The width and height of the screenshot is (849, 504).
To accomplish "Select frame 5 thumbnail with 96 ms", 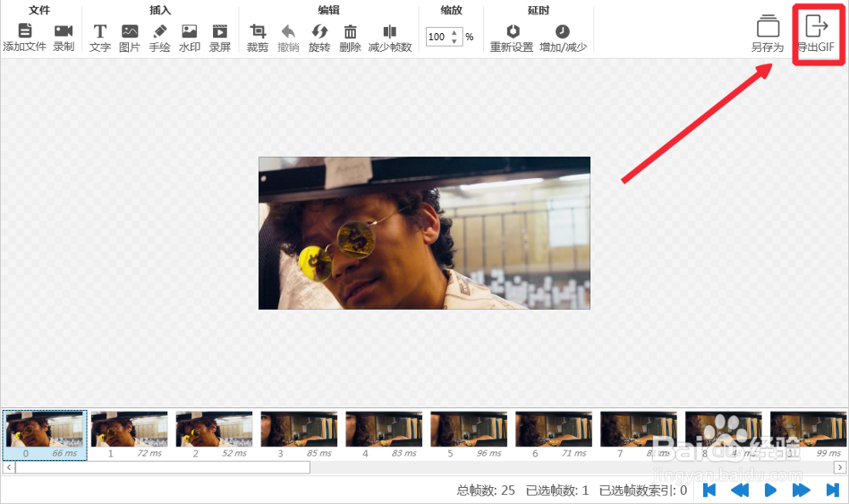I will tap(469, 435).
